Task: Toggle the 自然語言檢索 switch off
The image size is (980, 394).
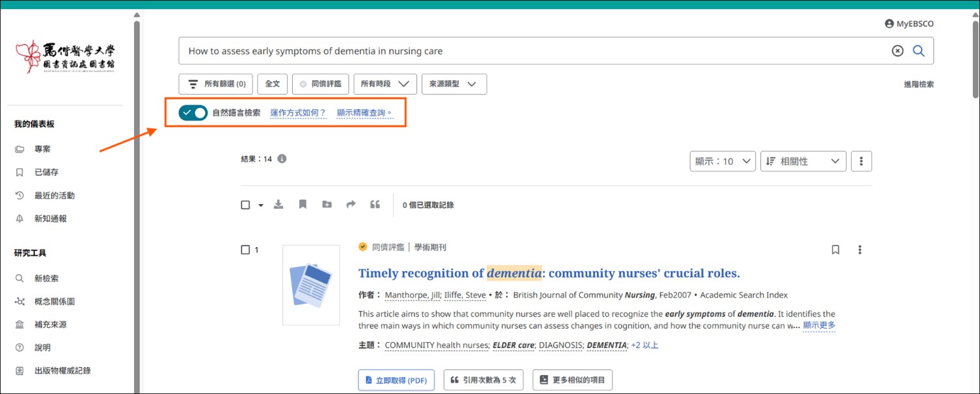Action: [x=193, y=113]
